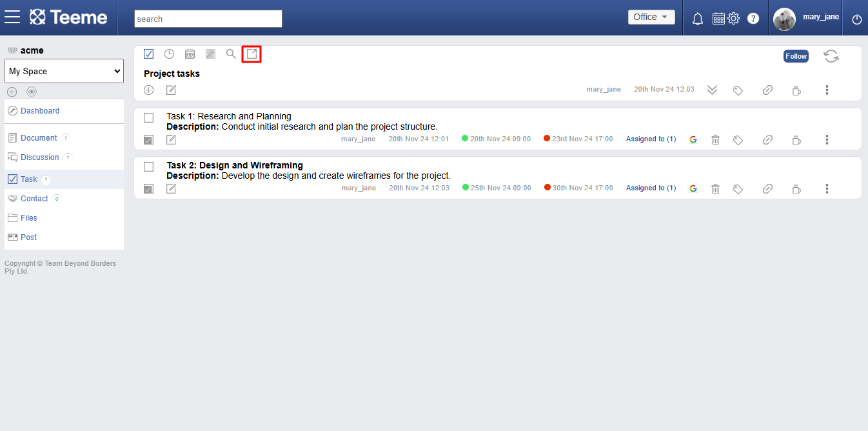Open Discussion section in sidebar
868x431 pixels.
click(39, 157)
